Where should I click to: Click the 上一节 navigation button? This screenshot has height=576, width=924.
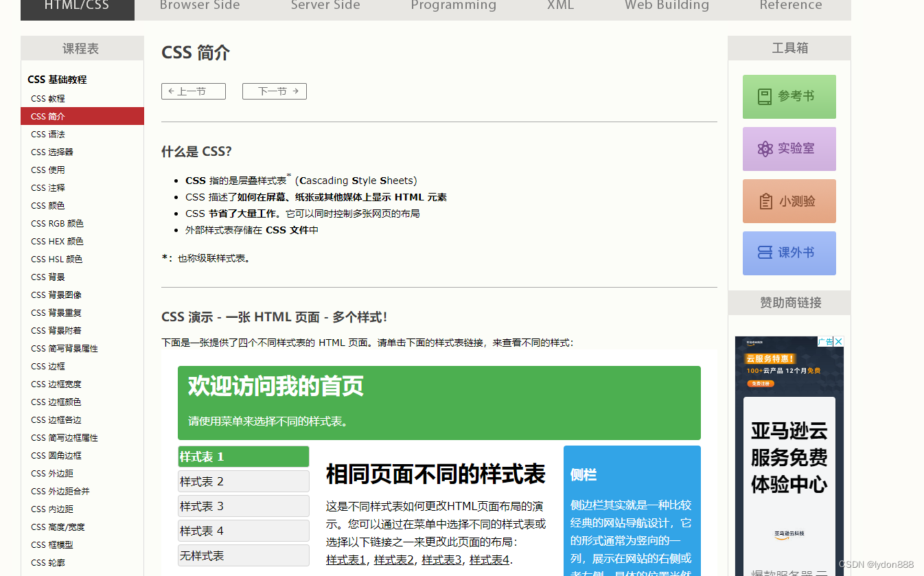pyautogui.click(x=193, y=91)
